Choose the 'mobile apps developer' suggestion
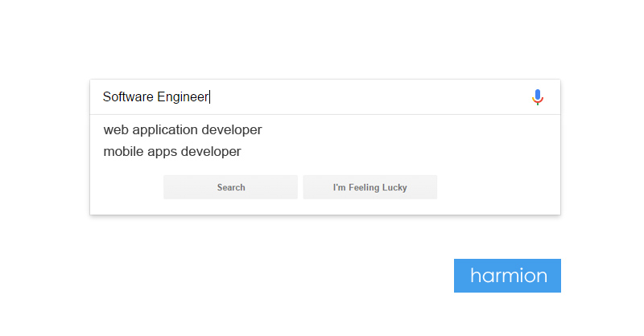The width and height of the screenshot is (644, 336). (172, 152)
